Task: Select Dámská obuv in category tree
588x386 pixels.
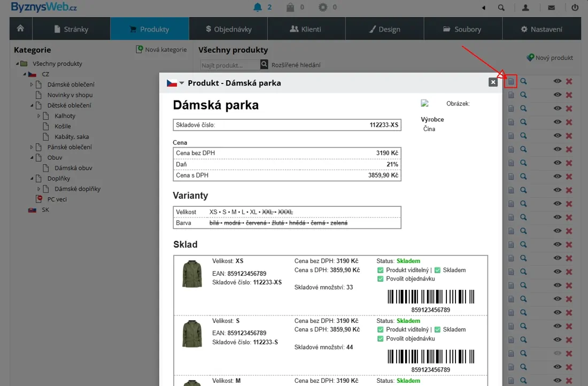Action: (x=74, y=168)
